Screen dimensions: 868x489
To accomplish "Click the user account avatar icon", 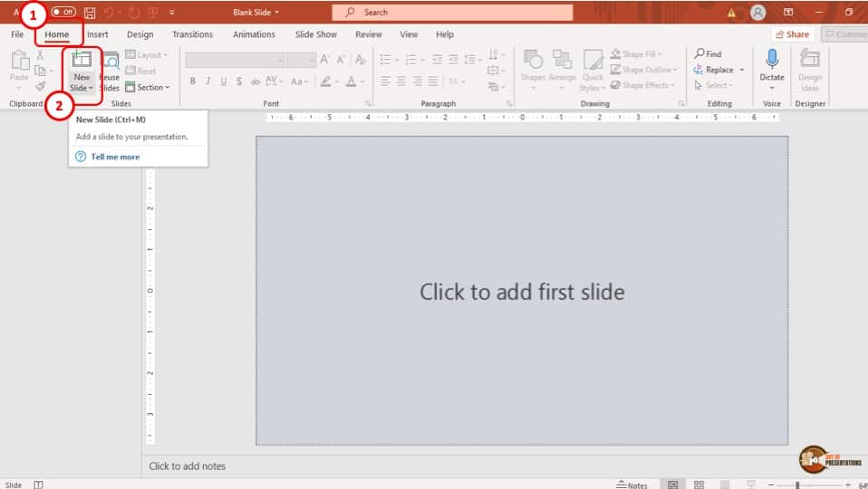I will coord(757,12).
